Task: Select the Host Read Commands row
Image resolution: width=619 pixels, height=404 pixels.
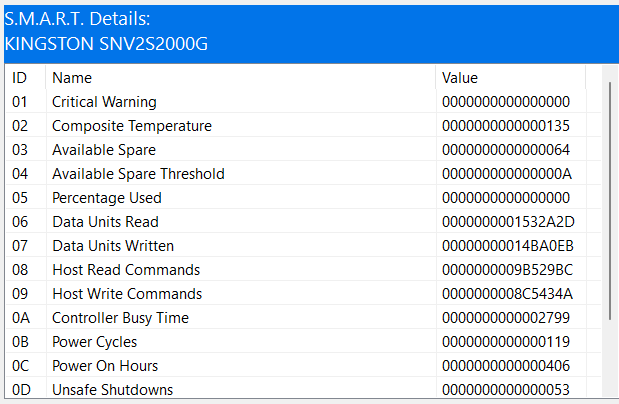Action: 303,270
